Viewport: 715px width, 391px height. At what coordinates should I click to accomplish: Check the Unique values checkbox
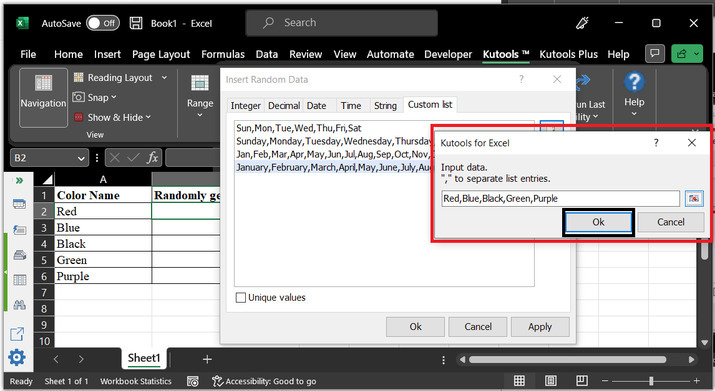(x=240, y=297)
